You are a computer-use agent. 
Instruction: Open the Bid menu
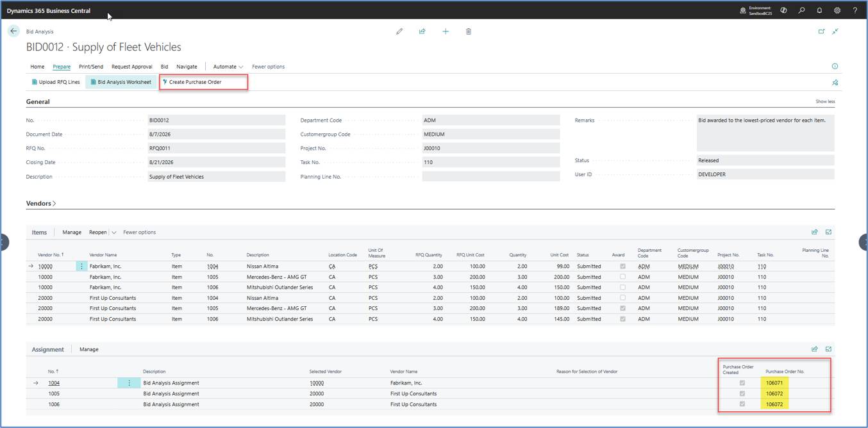[x=164, y=67]
